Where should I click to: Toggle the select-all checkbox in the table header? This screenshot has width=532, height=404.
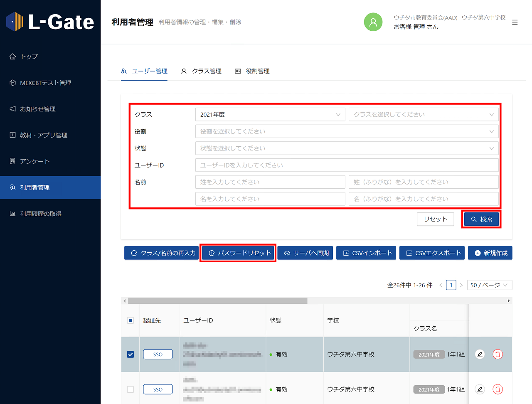point(130,320)
